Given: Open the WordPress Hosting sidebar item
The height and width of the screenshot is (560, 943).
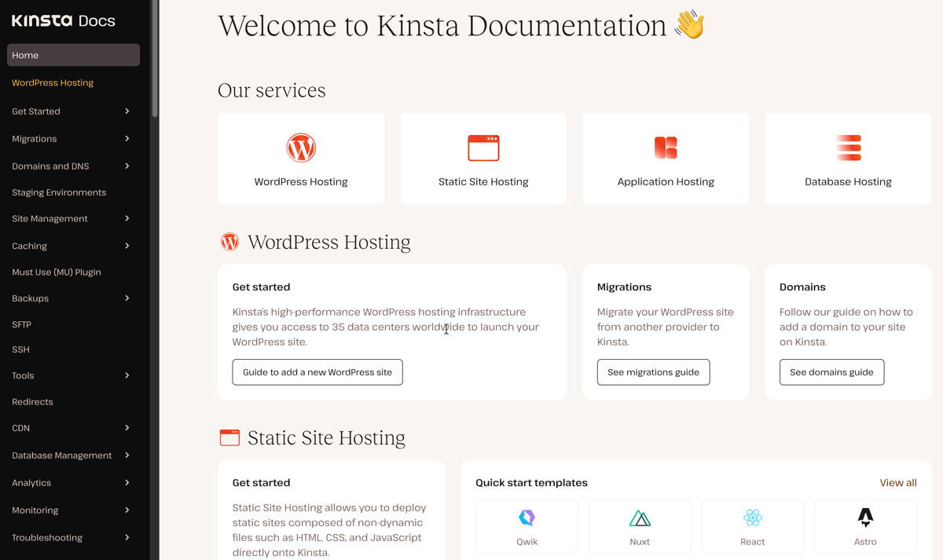Looking at the screenshot, I should (53, 82).
